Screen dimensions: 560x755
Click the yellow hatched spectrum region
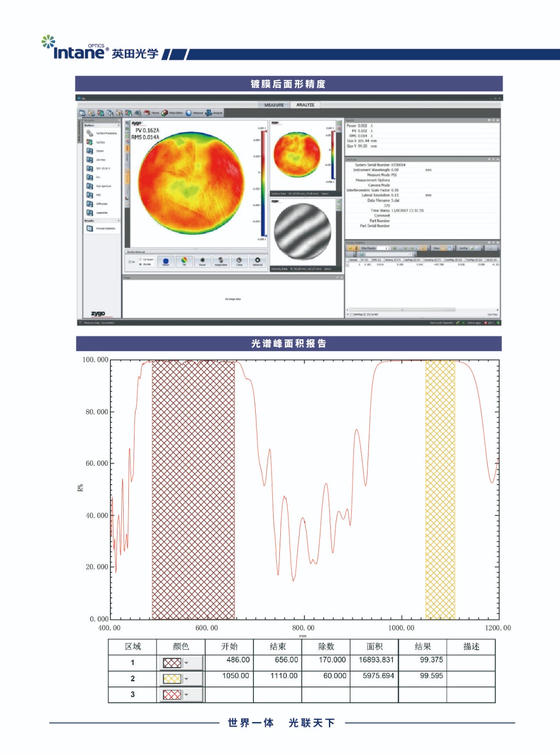pos(440,490)
